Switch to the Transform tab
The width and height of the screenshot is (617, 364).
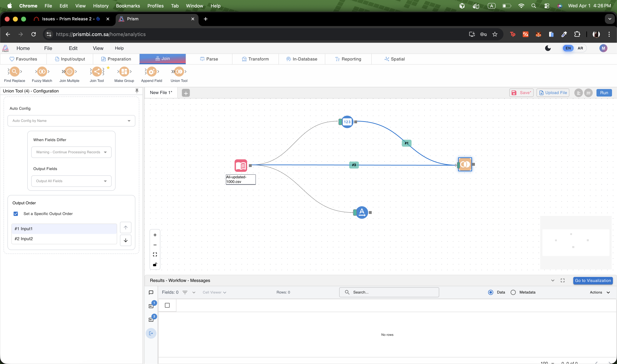tap(255, 59)
